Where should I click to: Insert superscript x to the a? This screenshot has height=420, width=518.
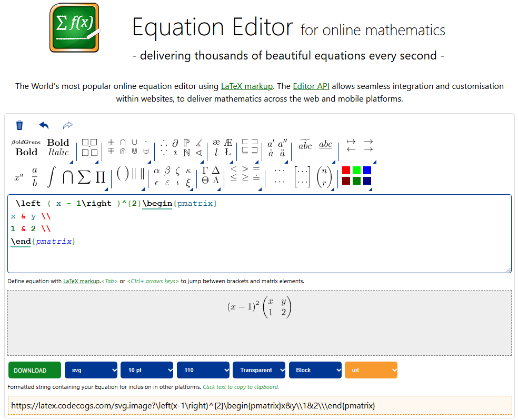coord(19,177)
